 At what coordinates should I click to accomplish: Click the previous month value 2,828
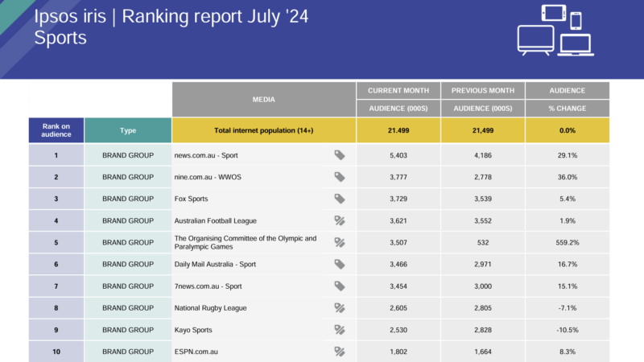pos(483,330)
